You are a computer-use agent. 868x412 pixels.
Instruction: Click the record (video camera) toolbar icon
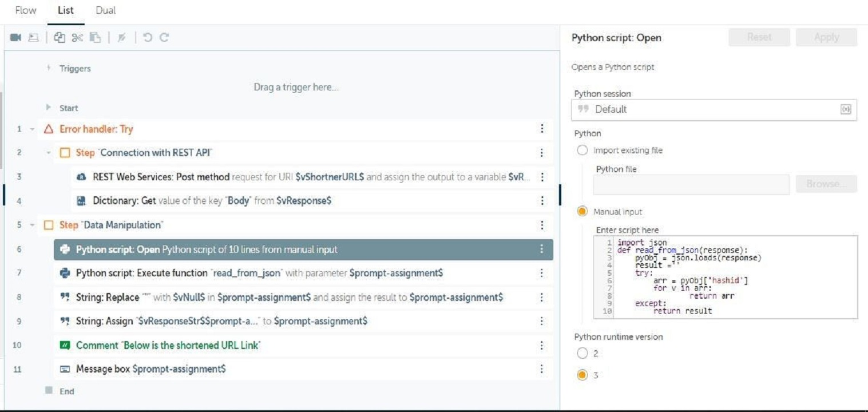(15, 38)
